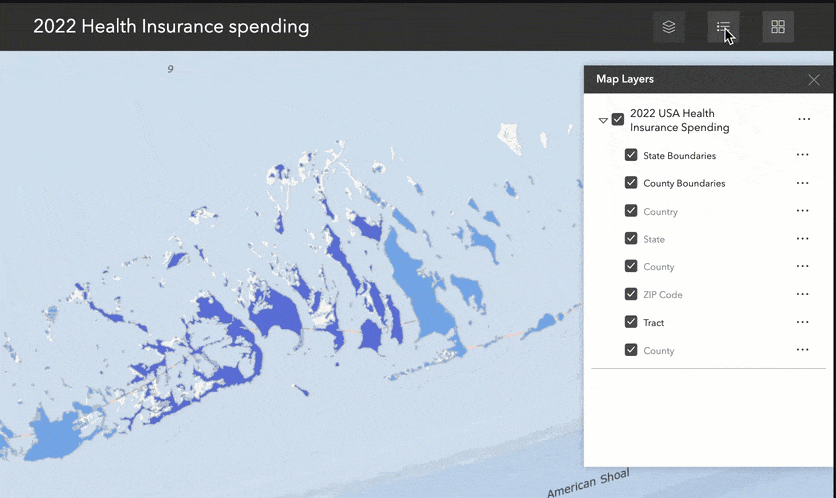Open the State Boundaries ellipsis menu
The height and width of the screenshot is (498, 836).
802,155
